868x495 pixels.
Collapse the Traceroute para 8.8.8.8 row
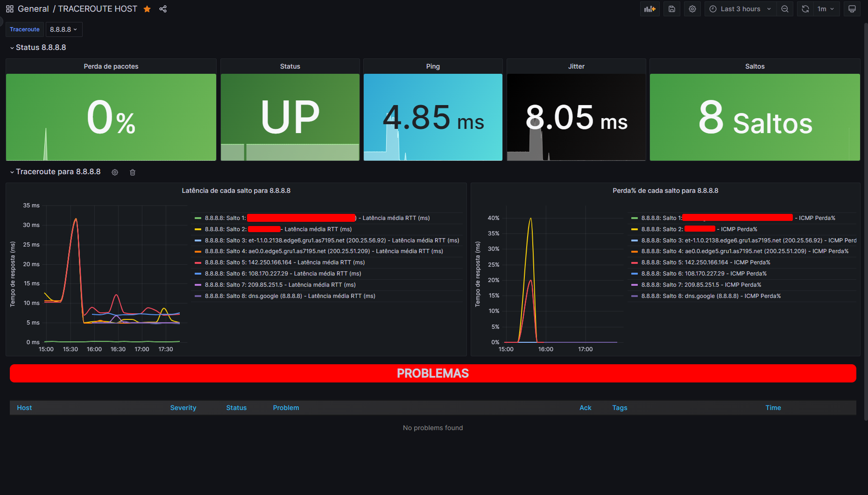[55, 172]
